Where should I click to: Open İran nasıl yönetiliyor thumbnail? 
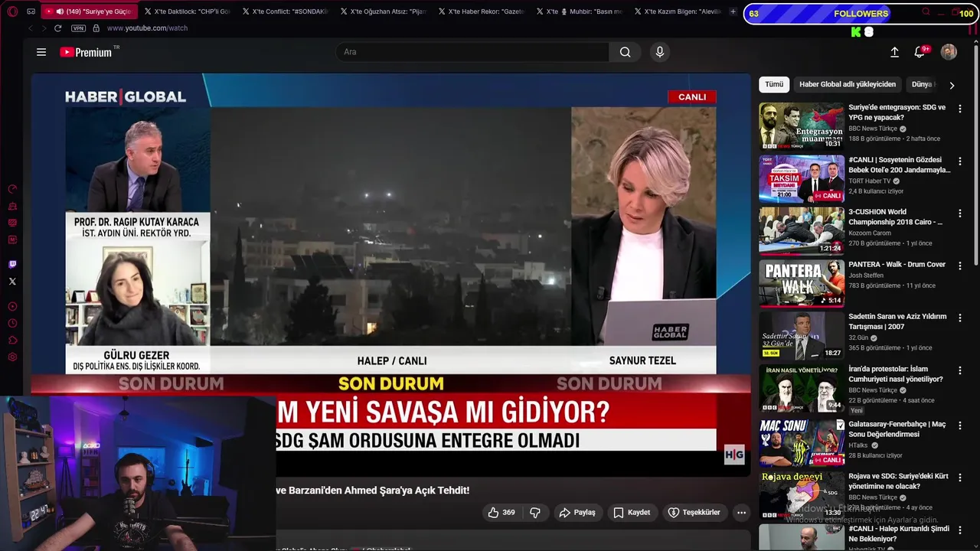coord(801,388)
